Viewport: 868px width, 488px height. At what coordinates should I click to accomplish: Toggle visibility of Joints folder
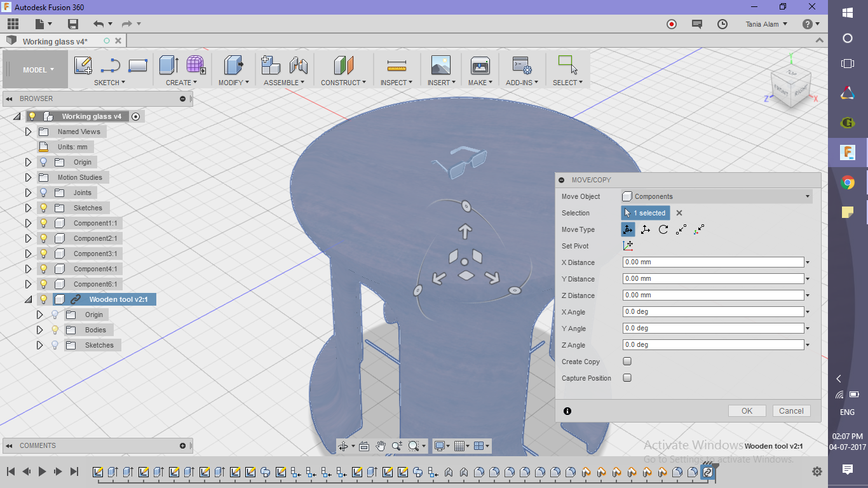(44, 193)
